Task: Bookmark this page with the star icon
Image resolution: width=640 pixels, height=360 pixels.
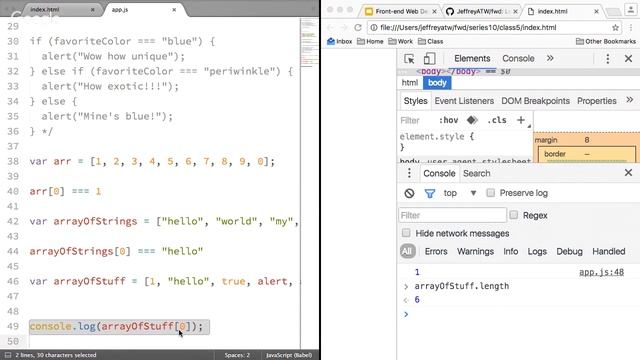Action: pyautogui.click(x=616, y=28)
